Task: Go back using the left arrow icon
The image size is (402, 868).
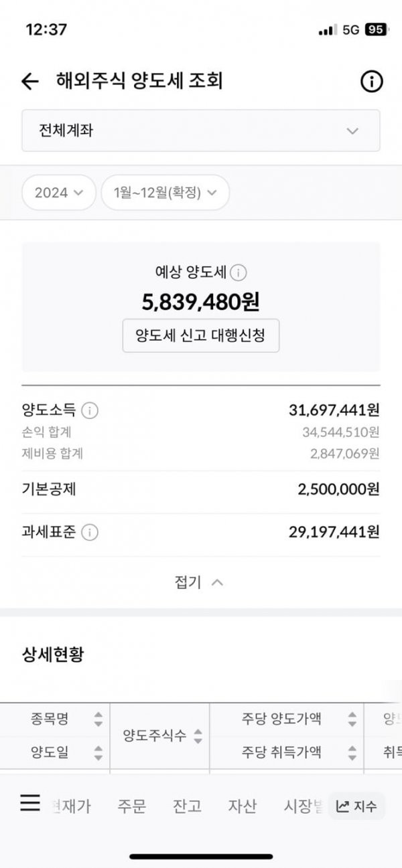Action: pyautogui.click(x=30, y=82)
